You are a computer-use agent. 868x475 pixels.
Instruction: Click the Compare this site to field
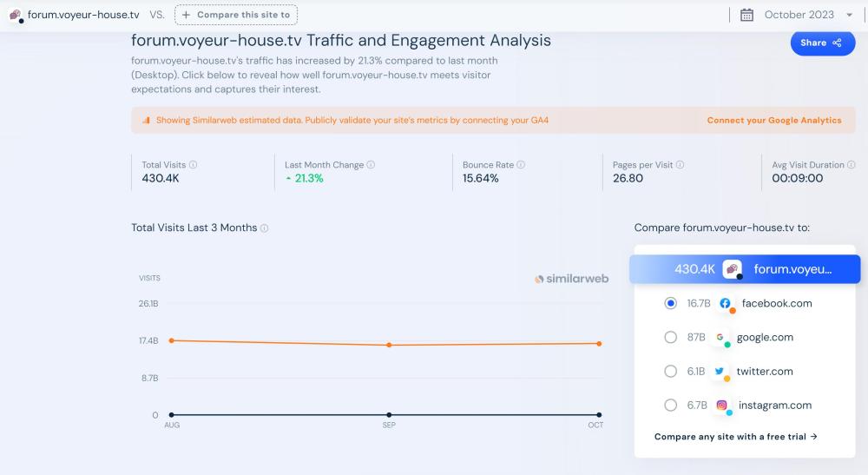tap(236, 15)
